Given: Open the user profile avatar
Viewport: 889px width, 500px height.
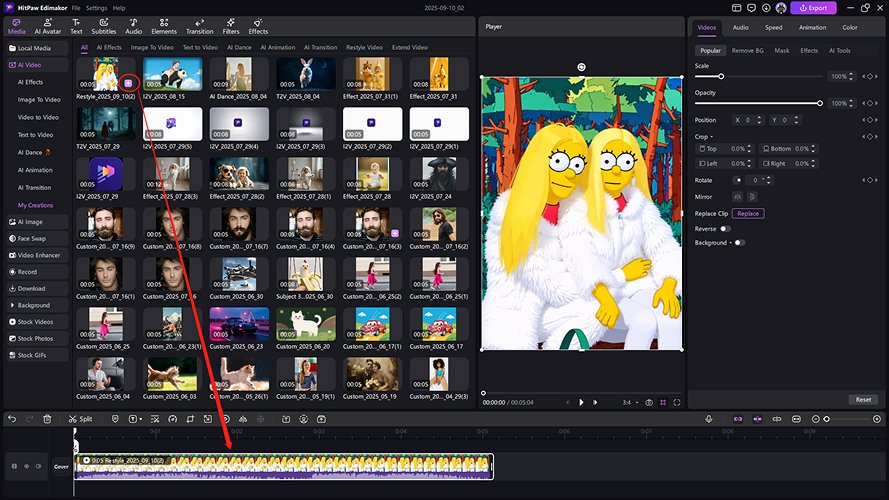Looking at the screenshot, I should (x=781, y=8).
